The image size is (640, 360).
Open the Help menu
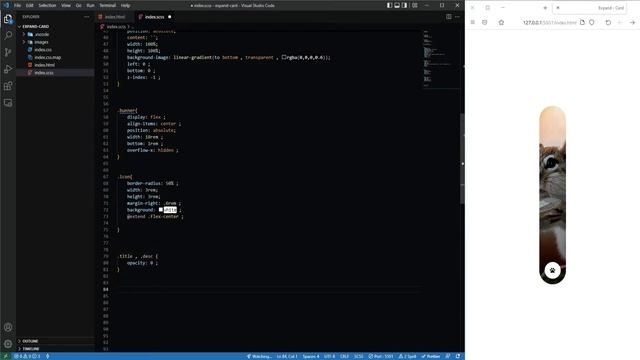pos(125,5)
